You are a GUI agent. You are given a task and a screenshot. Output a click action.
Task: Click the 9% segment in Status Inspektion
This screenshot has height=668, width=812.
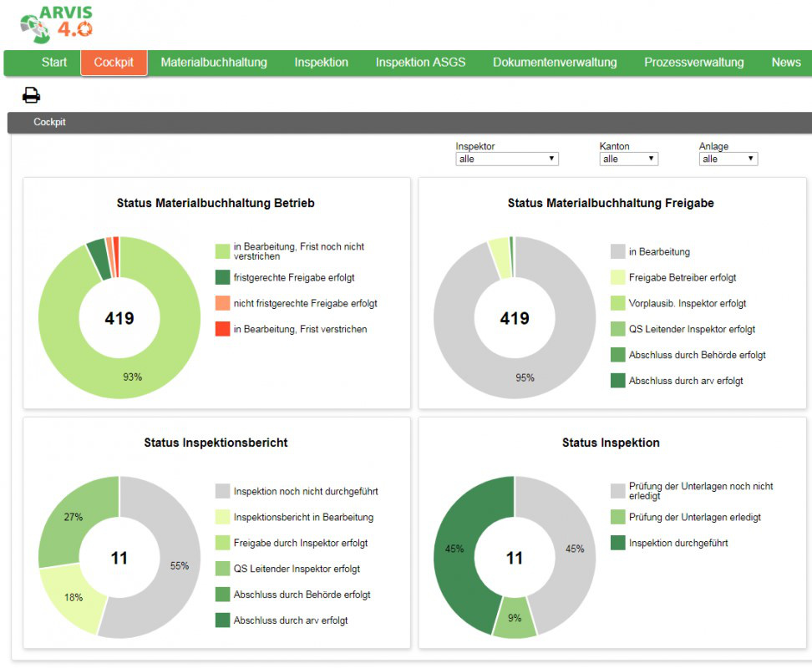515,617
